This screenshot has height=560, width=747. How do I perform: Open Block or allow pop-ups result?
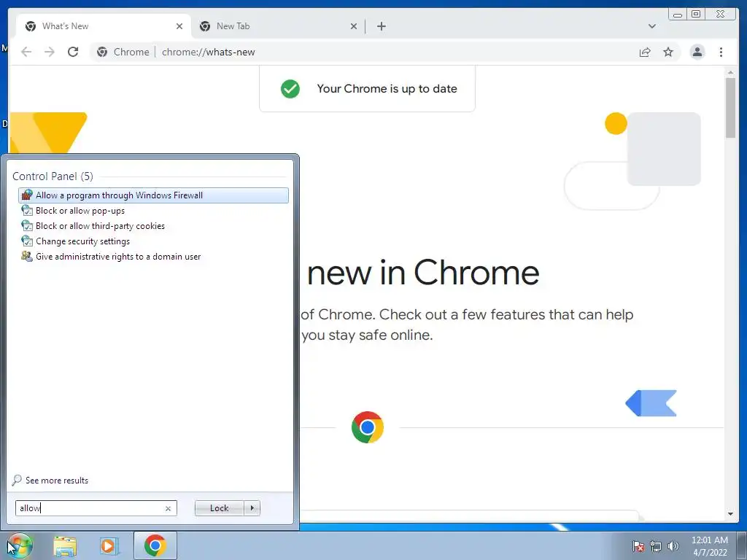pyautogui.click(x=153, y=211)
